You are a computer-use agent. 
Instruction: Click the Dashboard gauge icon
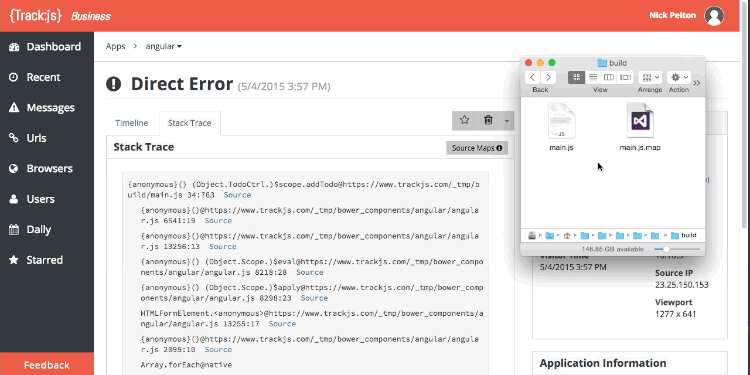pyautogui.click(x=14, y=47)
